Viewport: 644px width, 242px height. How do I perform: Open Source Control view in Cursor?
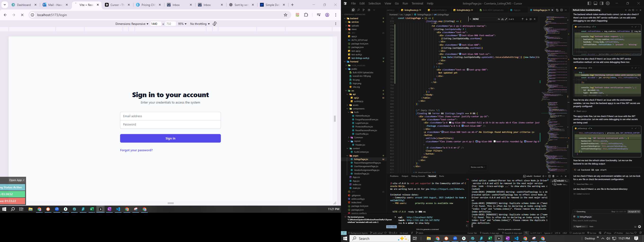point(363,10)
